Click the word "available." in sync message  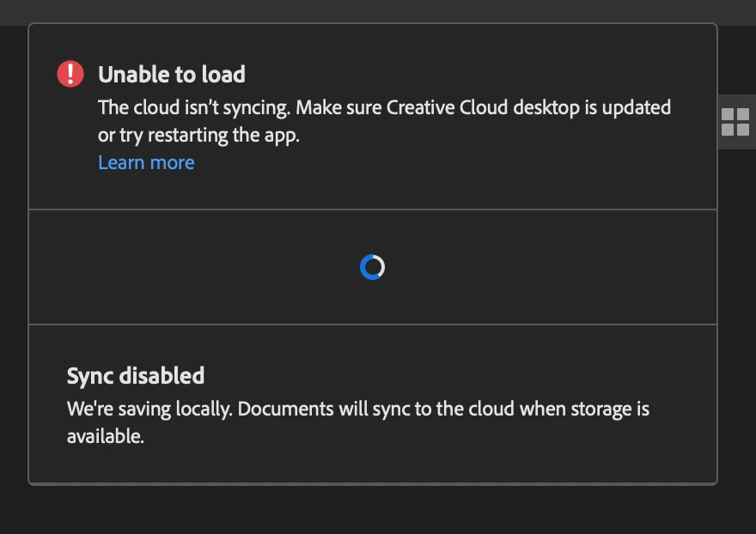pyautogui.click(x=105, y=436)
